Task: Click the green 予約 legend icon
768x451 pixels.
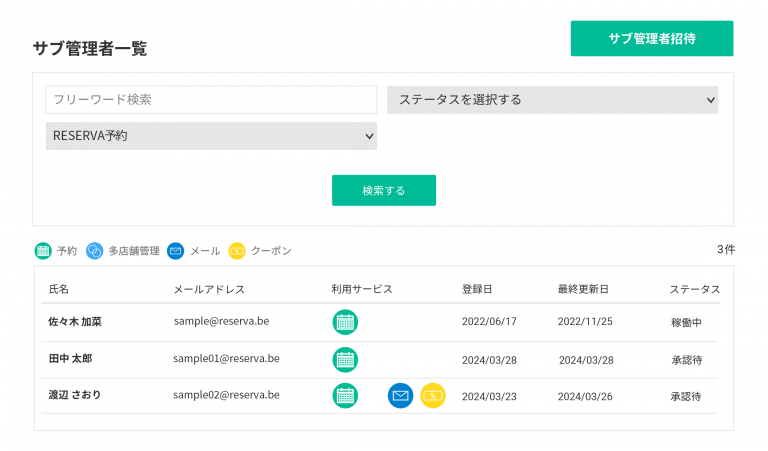Action: click(x=43, y=251)
